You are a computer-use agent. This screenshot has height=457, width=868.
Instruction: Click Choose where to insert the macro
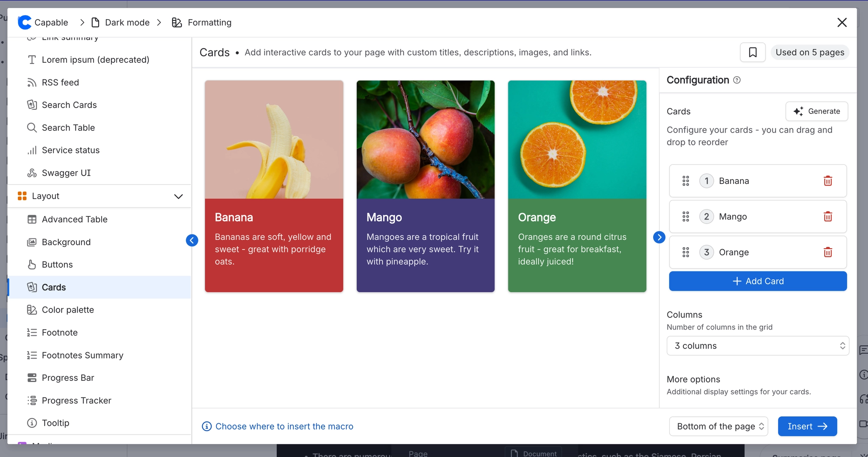(x=284, y=426)
